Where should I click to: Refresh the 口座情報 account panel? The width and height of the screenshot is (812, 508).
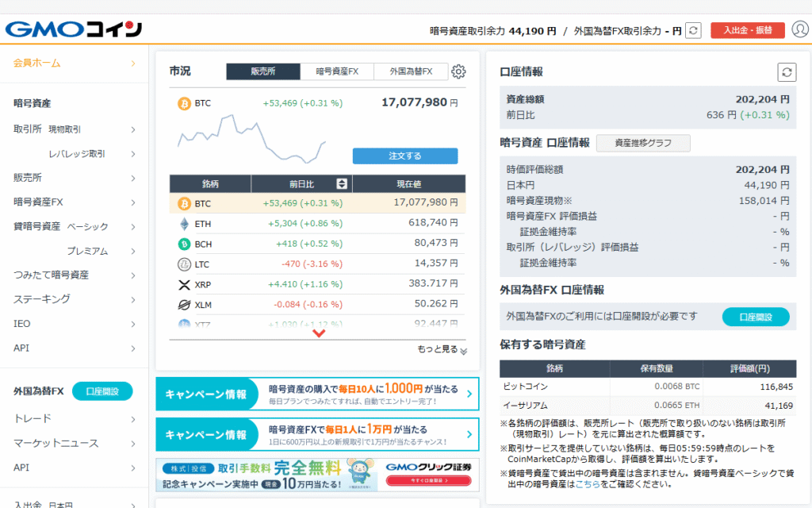click(786, 72)
